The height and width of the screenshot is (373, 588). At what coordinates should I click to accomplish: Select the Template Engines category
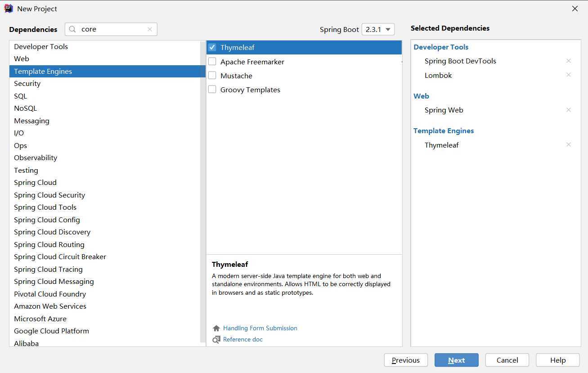pyautogui.click(x=105, y=71)
